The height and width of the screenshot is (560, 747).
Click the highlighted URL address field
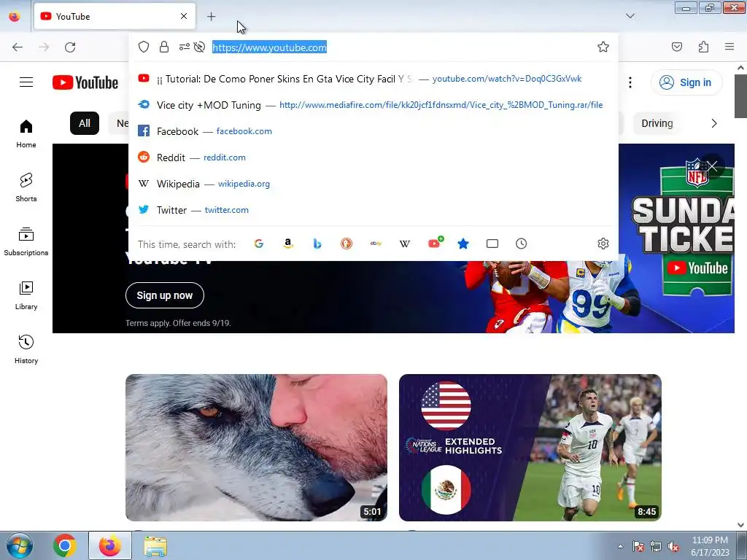269,47
